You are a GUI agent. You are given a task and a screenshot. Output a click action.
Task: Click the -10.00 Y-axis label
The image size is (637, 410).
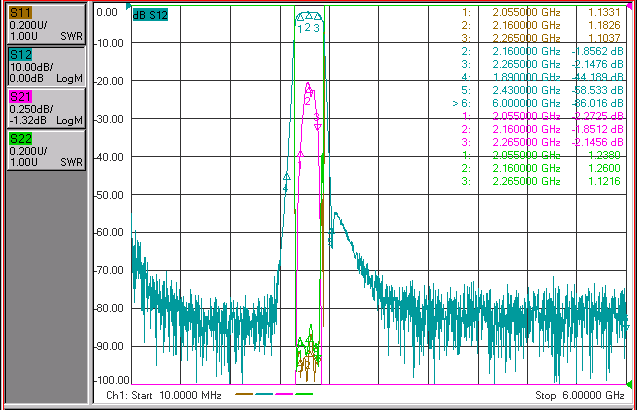109,43
